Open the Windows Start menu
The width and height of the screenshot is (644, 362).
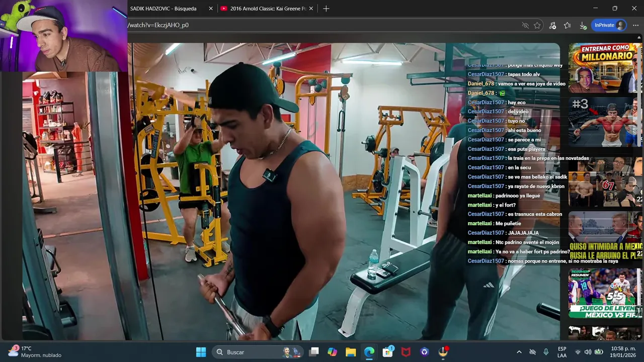tap(201, 352)
